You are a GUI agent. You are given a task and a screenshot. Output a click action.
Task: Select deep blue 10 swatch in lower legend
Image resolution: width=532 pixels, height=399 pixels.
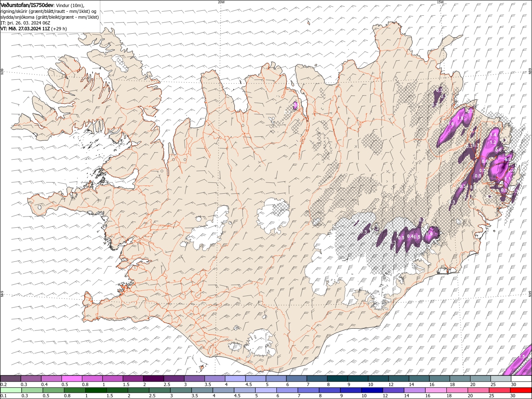(x=372, y=390)
